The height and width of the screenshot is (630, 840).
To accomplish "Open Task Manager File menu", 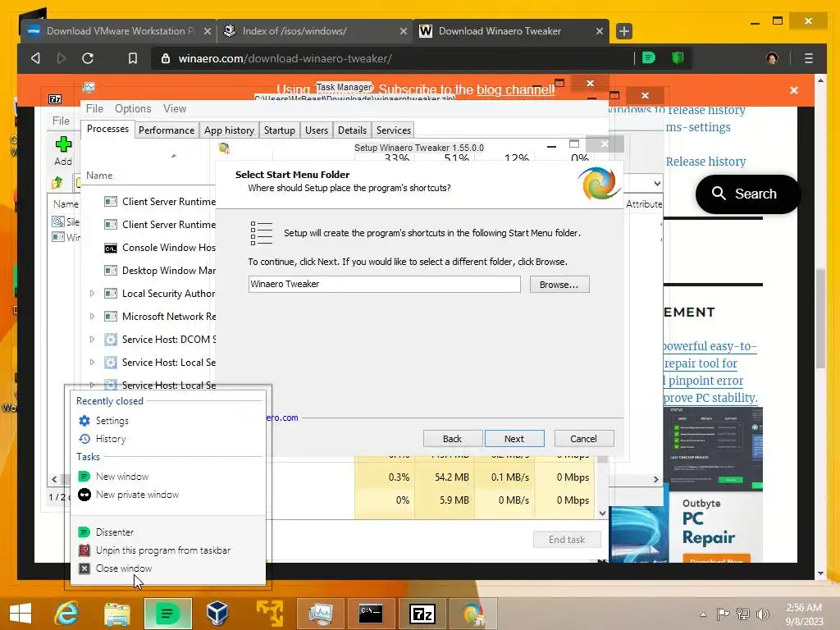I will (x=94, y=109).
